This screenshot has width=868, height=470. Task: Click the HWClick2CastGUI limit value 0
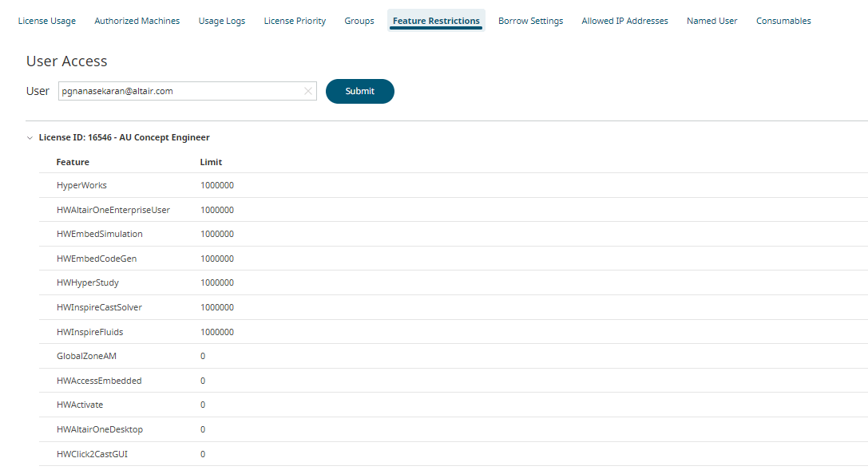[203, 454]
